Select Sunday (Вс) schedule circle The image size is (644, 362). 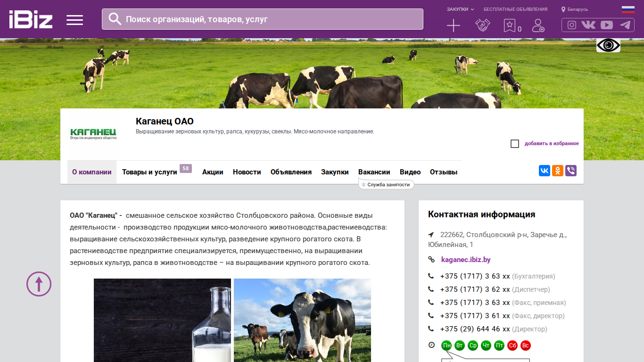point(526,346)
